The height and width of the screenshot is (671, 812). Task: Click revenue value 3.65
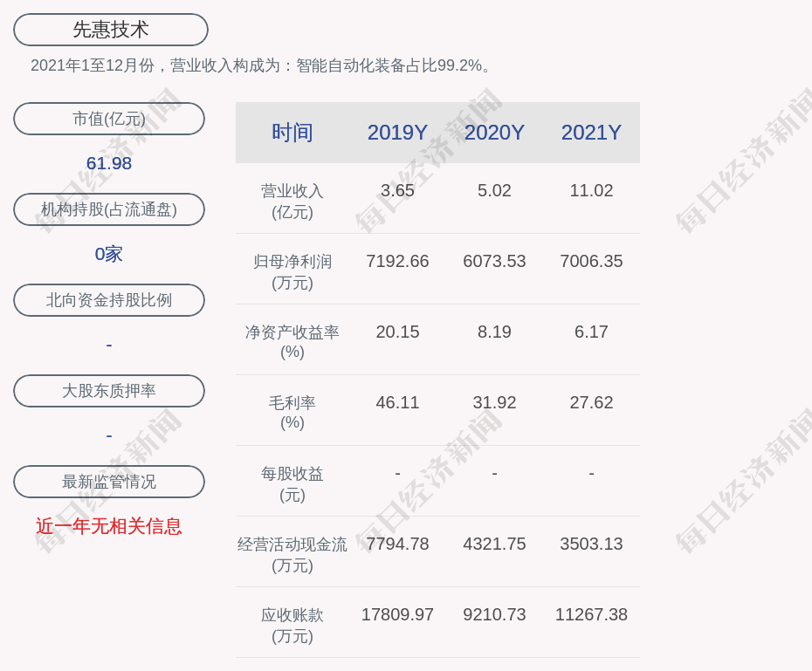[x=397, y=190]
